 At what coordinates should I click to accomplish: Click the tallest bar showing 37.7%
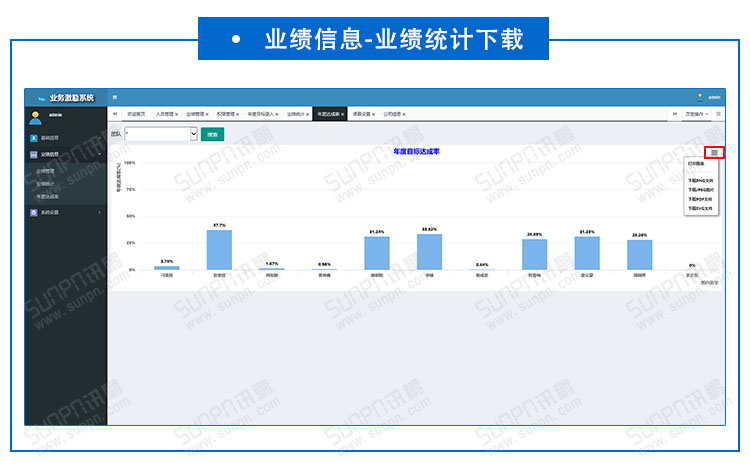(219, 250)
